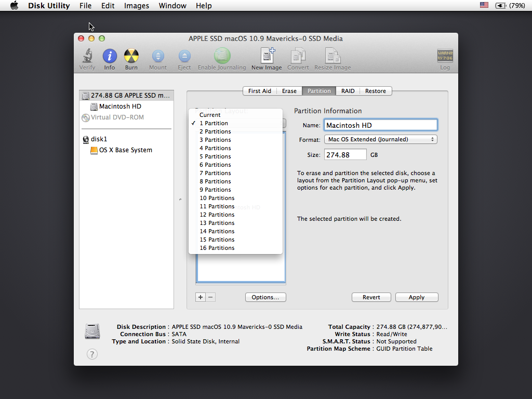Open the File menu
The height and width of the screenshot is (399, 532).
(x=86, y=5)
